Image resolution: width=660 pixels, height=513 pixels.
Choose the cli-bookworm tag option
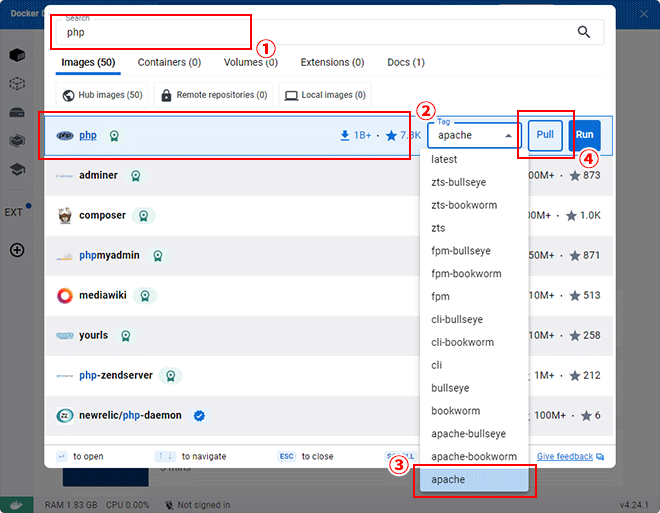point(474,342)
